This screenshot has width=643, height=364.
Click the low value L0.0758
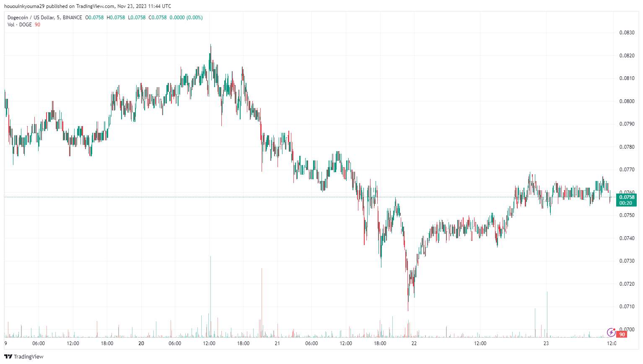click(137, 18)
